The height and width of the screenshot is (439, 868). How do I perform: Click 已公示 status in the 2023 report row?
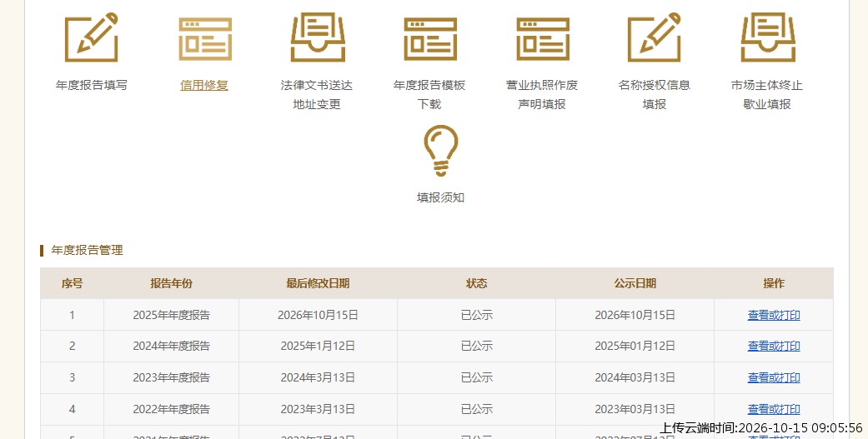point(477,377)
